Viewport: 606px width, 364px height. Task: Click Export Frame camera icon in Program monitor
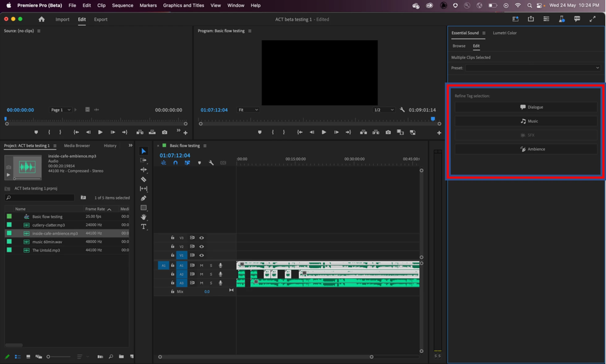[388, 132]
